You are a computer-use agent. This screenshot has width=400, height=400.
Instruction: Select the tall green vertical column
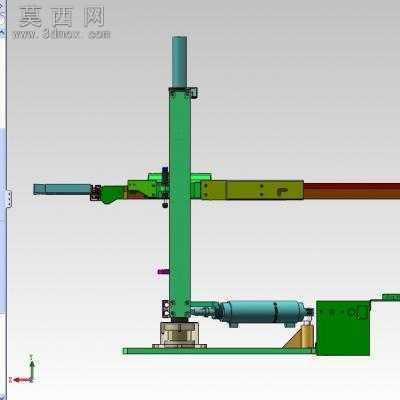pos(180,203)
